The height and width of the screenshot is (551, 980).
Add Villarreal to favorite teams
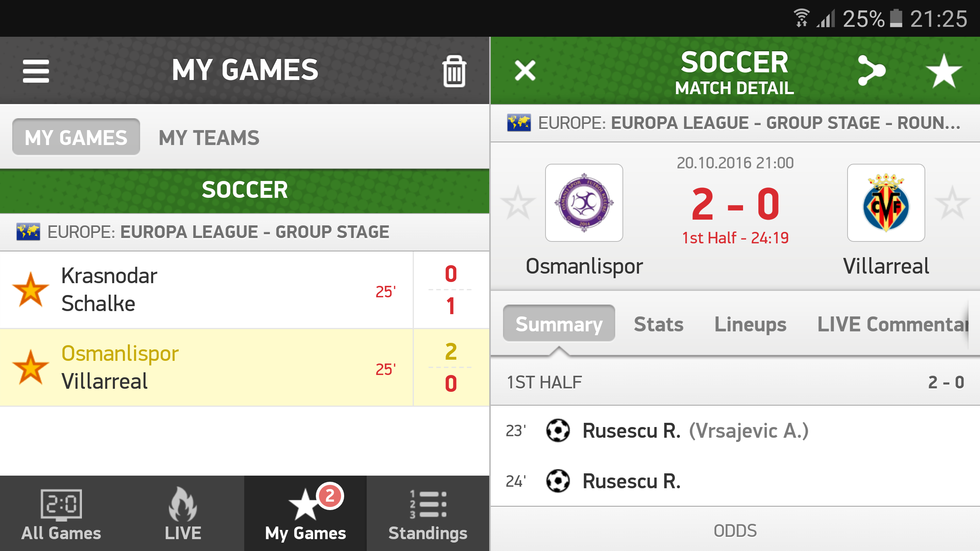[952, 203]
